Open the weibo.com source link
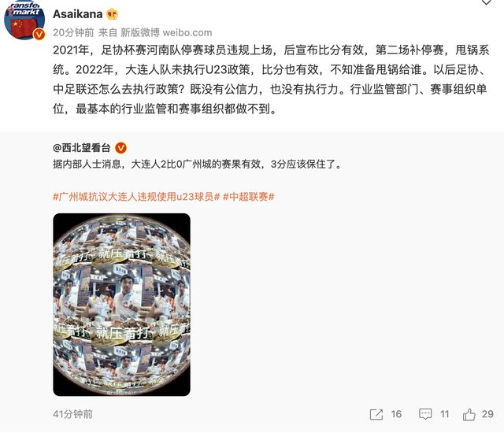 [187, 32]
